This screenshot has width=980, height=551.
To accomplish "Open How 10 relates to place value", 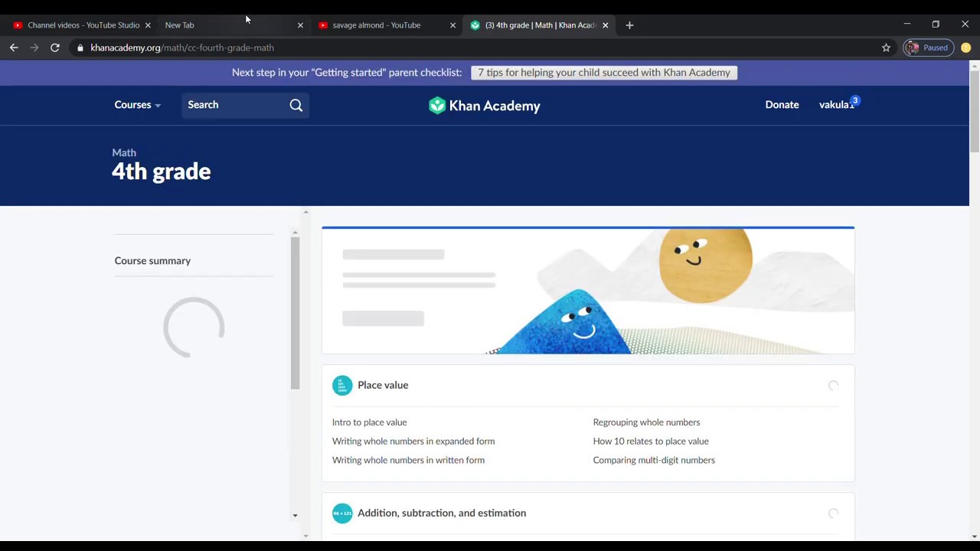I will (651, 442).
